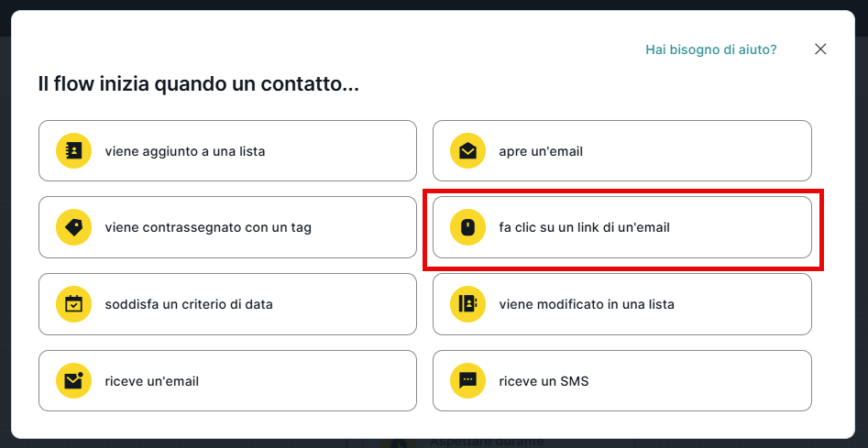
Task: Select 'riceve un'email' trigger
Action: pos(227,381)
